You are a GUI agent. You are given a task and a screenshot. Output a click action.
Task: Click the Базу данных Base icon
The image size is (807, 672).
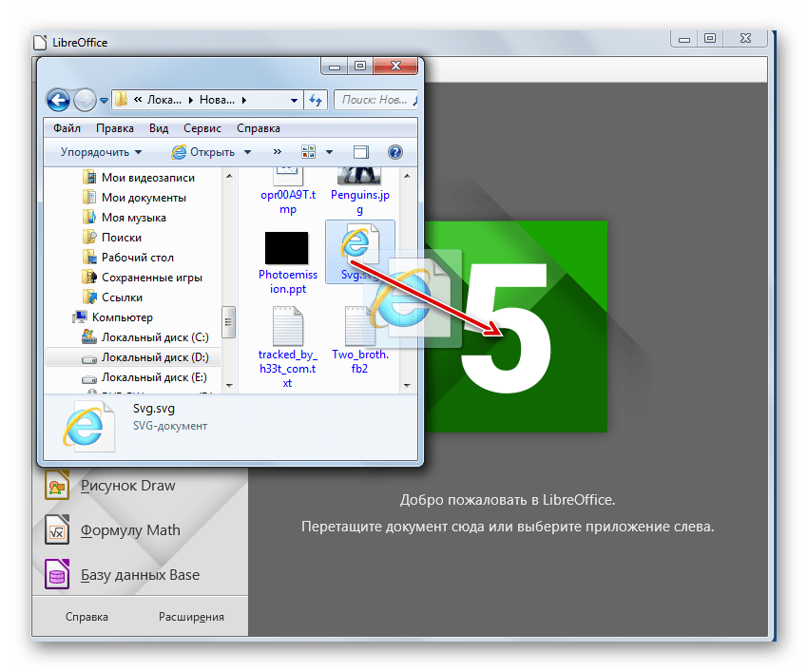56,575
